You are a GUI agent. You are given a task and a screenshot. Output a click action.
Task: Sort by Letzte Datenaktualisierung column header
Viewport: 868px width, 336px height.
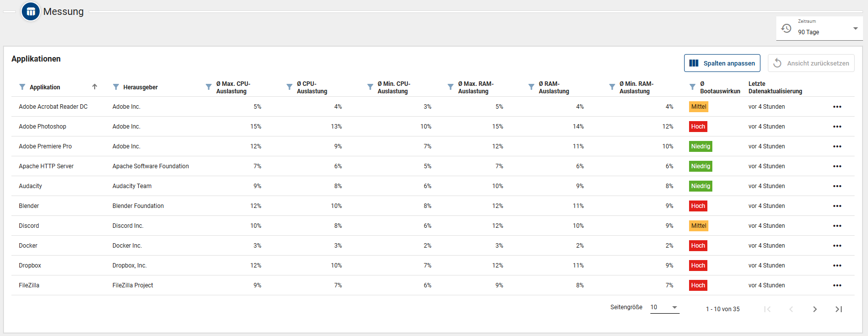tap(775, 87)
